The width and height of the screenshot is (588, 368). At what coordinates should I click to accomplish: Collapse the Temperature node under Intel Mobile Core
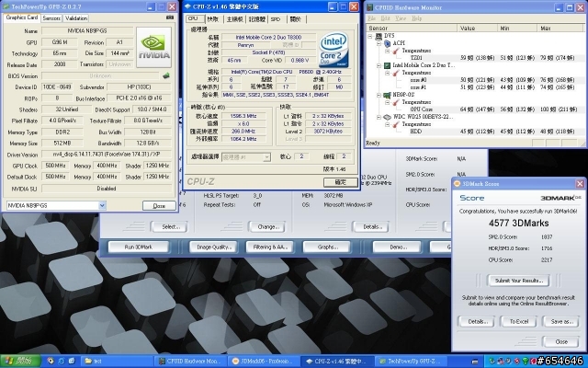click(388, 73)
